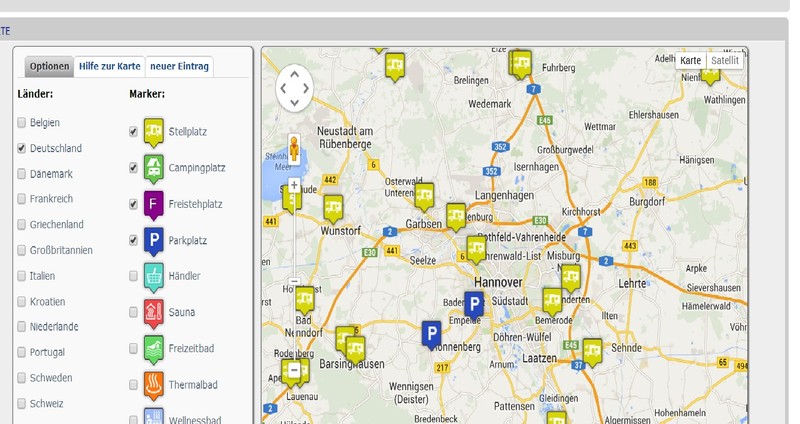Switch map to Satellit view

click(x=725, y=61)
